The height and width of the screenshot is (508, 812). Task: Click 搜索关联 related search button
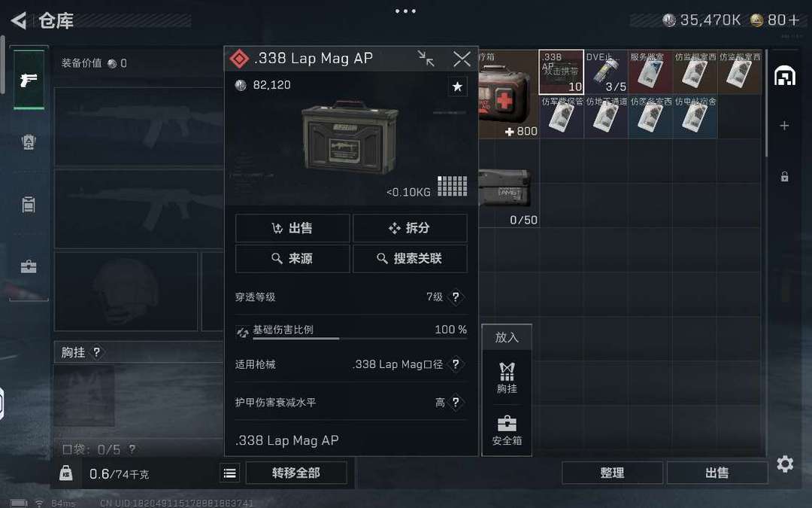coord(411,258)
